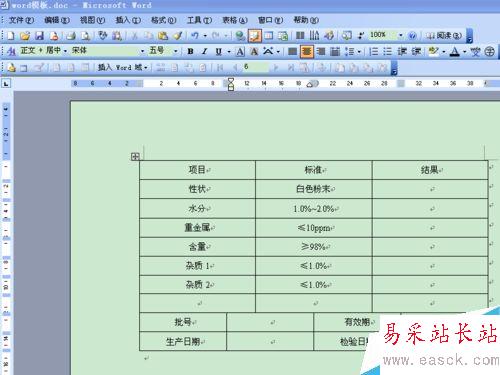The image size is (500, 375).
Task: Open the Document Map icon
Action: coord(347,35)
